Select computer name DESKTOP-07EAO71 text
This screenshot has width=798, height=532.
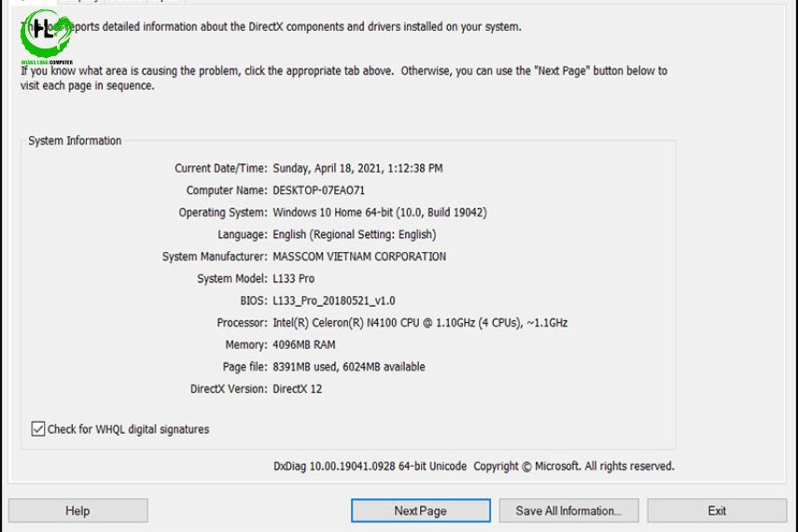[x=318, y=190]
